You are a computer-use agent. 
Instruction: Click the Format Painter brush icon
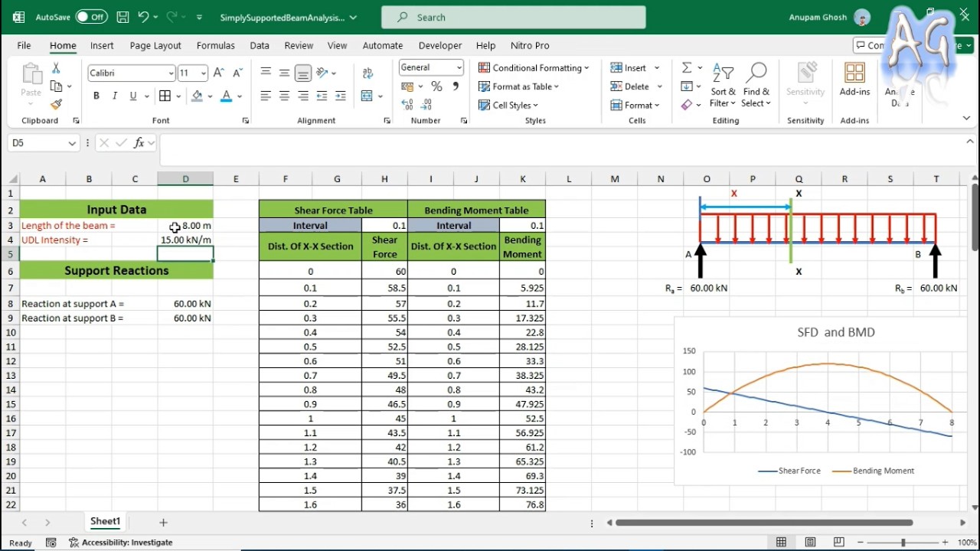(x=56, y=104)
